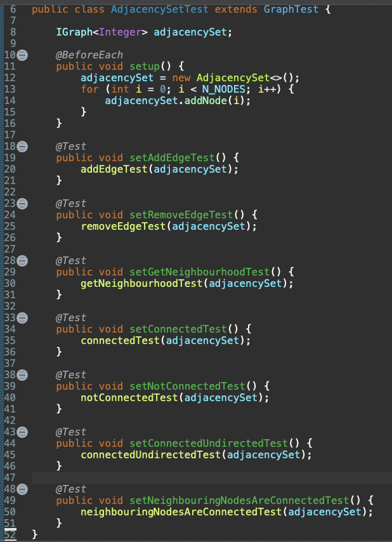Click line number 8 in the gutter
The height and width of the screenshot is (542, 392).
coord(13,32)
